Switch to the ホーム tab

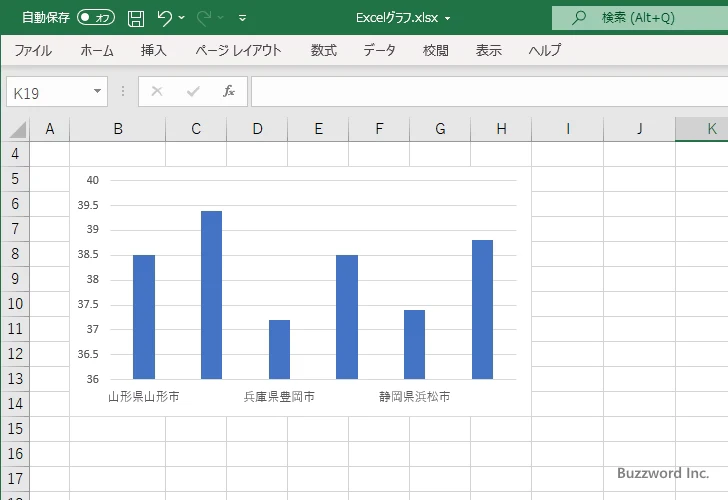point(97,50)
